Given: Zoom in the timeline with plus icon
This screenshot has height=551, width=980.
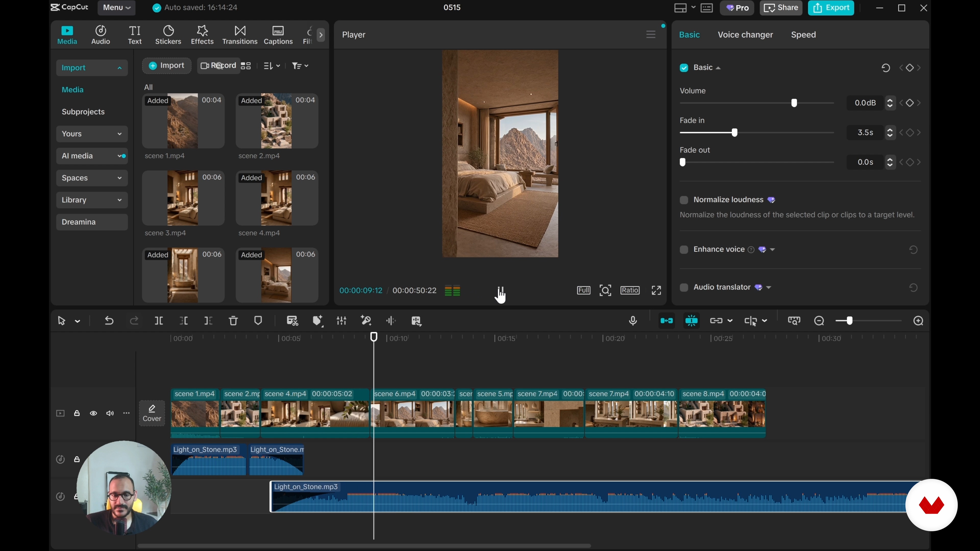Looking at the screenshot, I should tap(918, 321).
